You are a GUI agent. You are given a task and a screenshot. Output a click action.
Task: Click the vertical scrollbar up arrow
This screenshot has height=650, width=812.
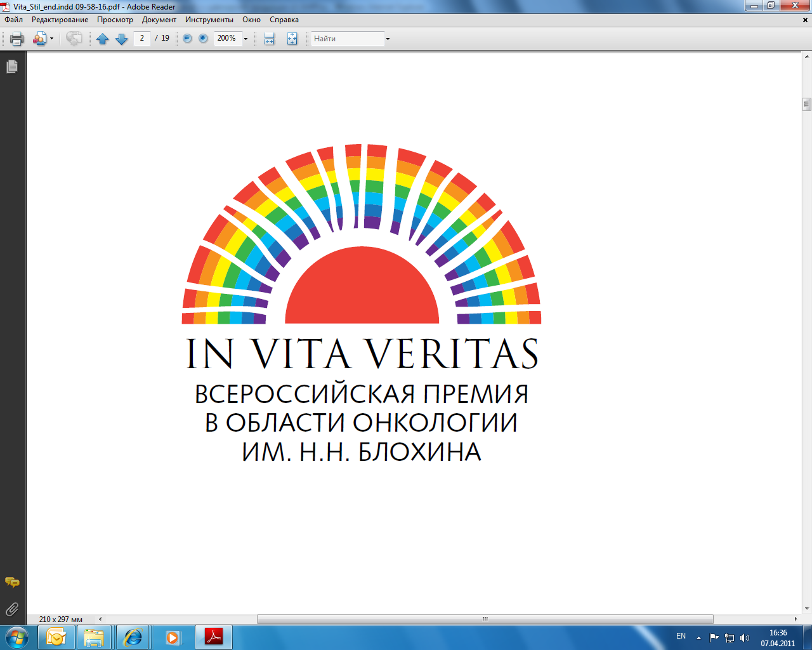[806, 57]
